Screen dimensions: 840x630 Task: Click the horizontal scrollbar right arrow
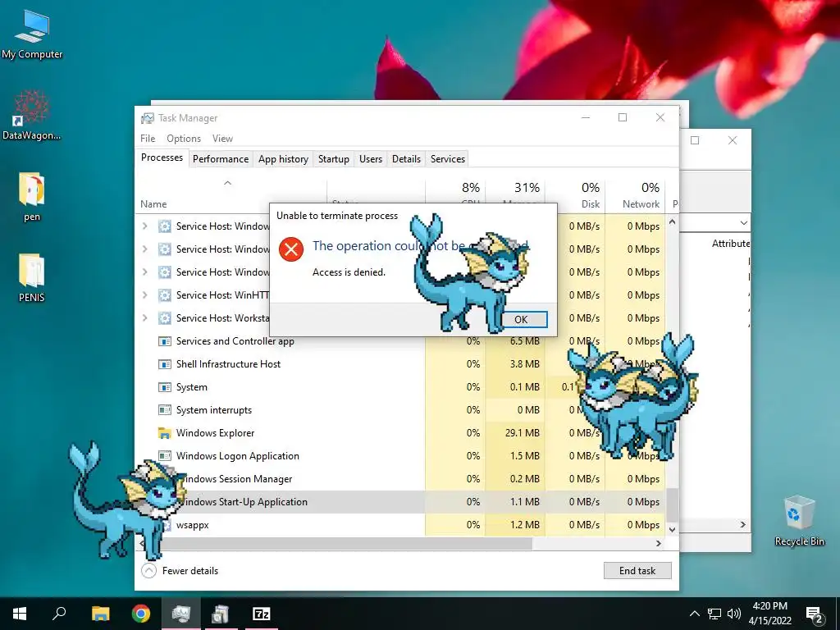tap(659, 543)
